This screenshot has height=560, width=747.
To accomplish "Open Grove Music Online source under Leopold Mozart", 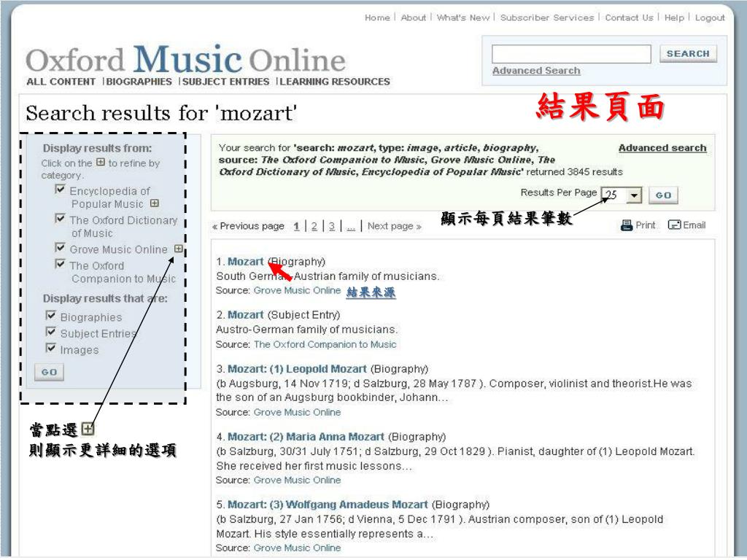I will pos(298,412).
